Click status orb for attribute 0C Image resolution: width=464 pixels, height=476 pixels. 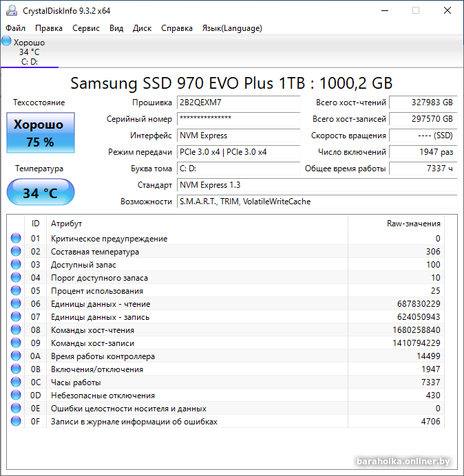coord(16,382)
